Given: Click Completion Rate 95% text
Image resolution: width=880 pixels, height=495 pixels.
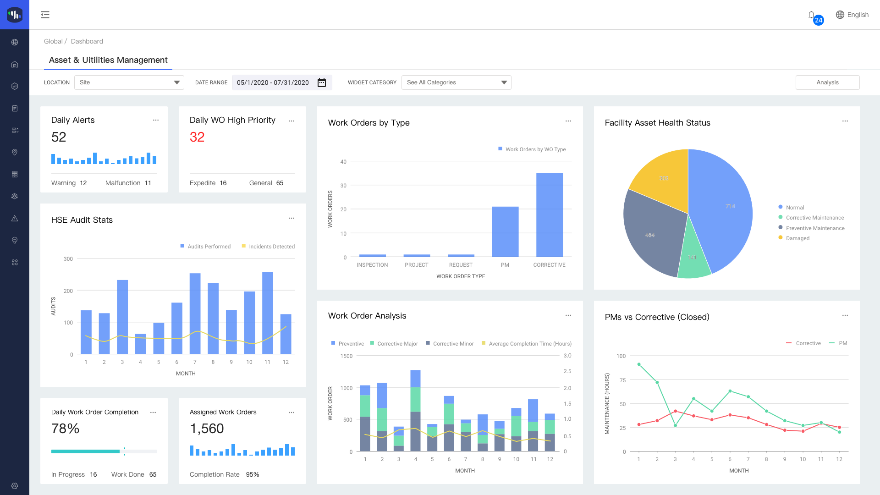Looking at the screenshot, I should 224,475.
